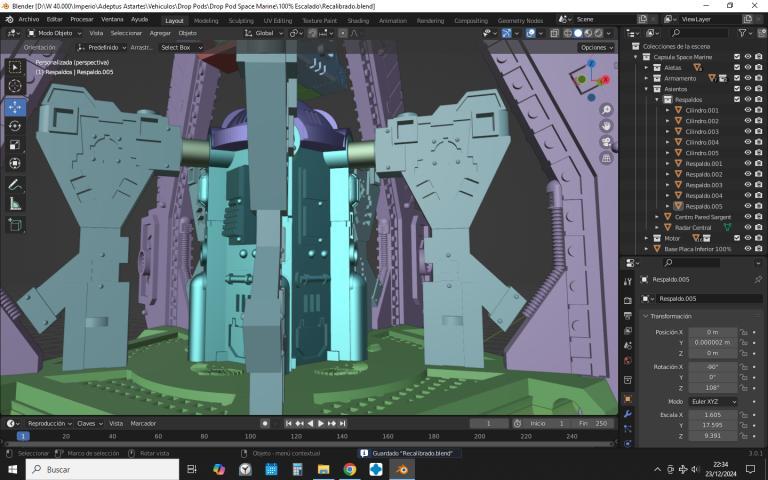This screenshot has height=480, width=768.
Task: Click the Posición X value field
Action: (x=712, y=331)
